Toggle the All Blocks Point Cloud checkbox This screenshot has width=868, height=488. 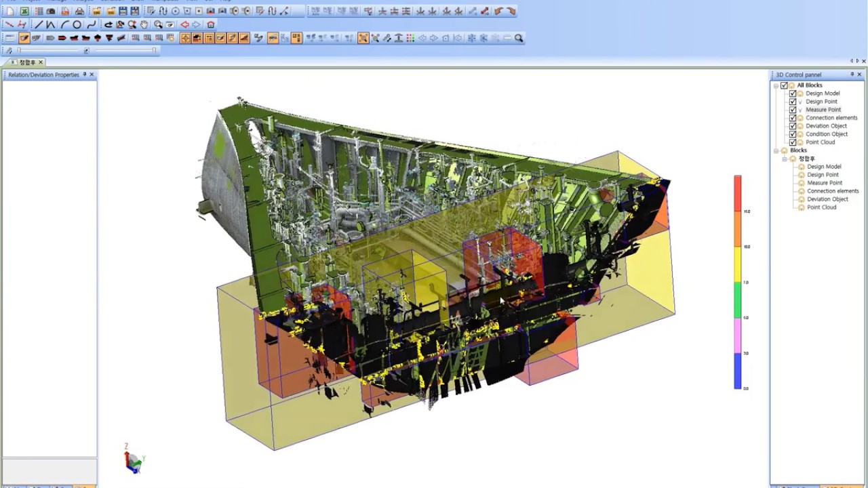click(x=792, y=142)
